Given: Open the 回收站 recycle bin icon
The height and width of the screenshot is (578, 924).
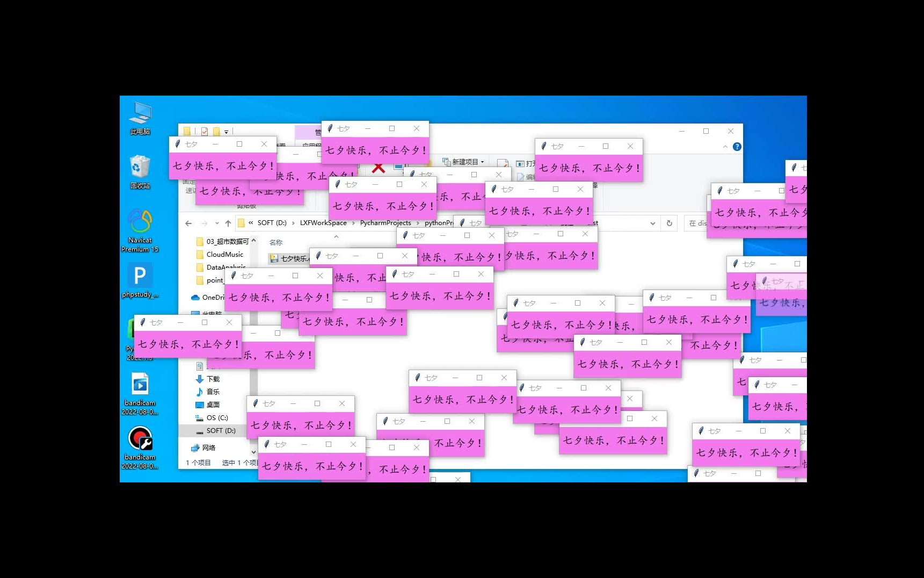Looking at the screenshot, I should pyautogui.click(x=140, y=172).
